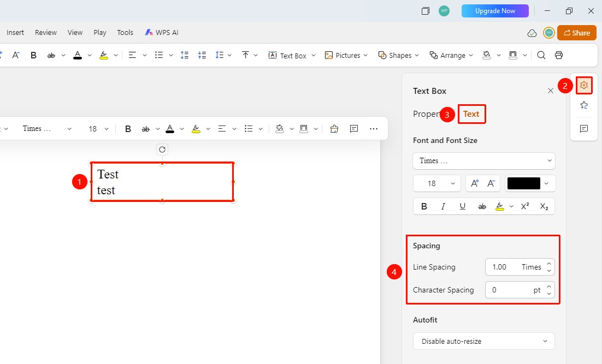602x364 pixels.
Task: Open the animation star icon in sidebar
Action: coord(584,105)
